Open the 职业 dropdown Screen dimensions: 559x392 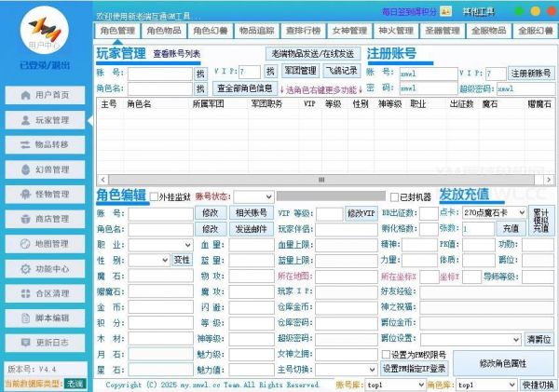click(x=161, y=245)
